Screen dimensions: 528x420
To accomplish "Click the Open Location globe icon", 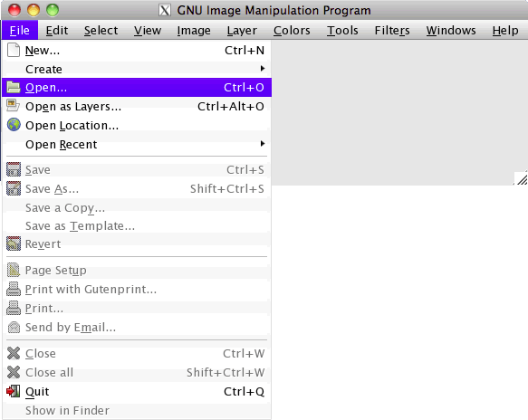I will (x=14, y=125).
